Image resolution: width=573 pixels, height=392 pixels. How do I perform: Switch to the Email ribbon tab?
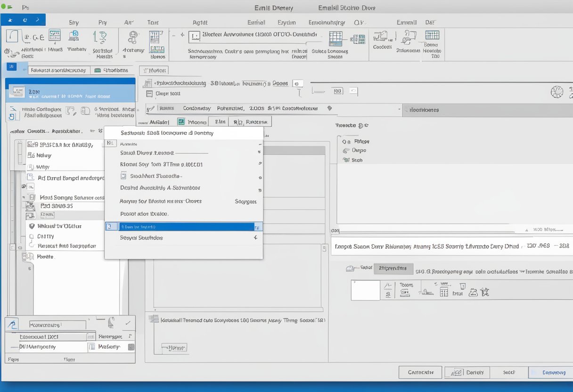coord(256,22)
